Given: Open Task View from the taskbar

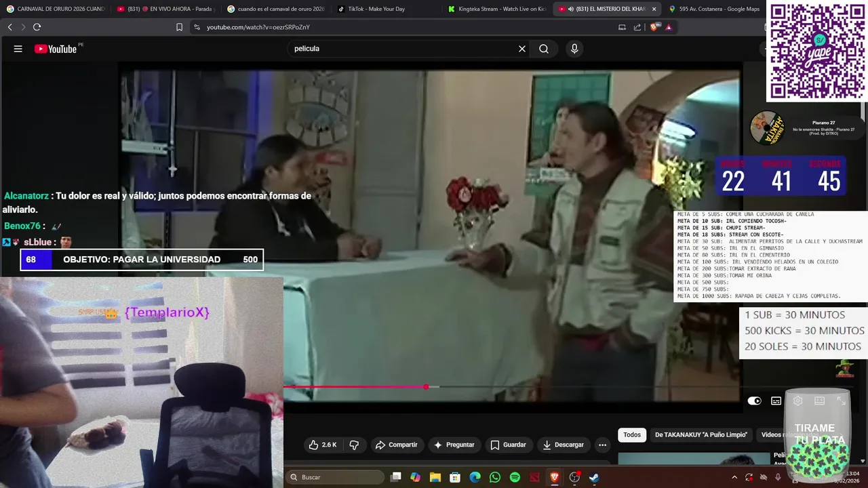Looking at the screenshot, I should click(x=396, y=477).
